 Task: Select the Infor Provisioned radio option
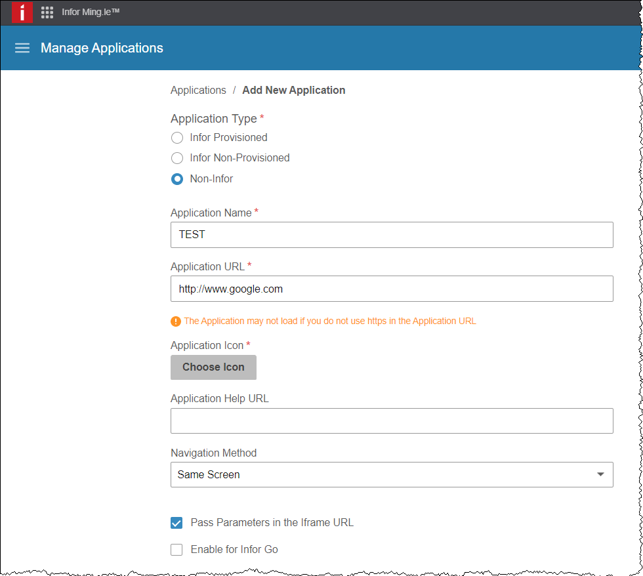pos(177,138)
